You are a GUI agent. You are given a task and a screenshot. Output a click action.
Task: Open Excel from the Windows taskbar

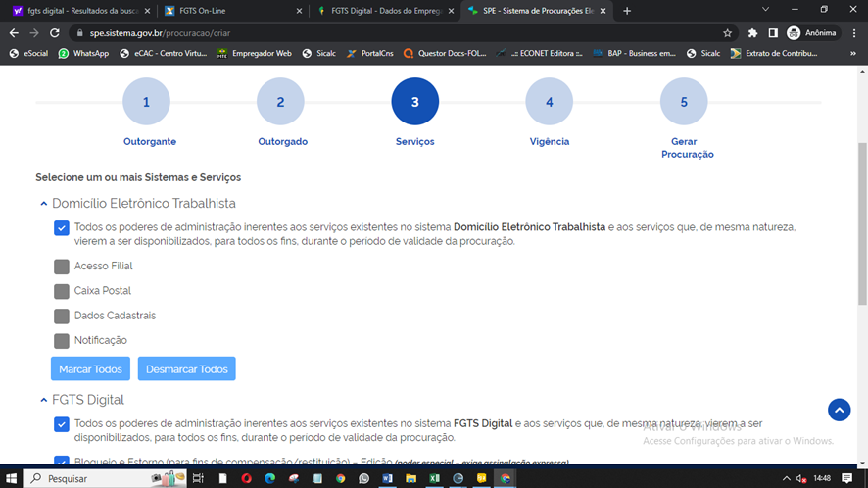coord(434,478)
